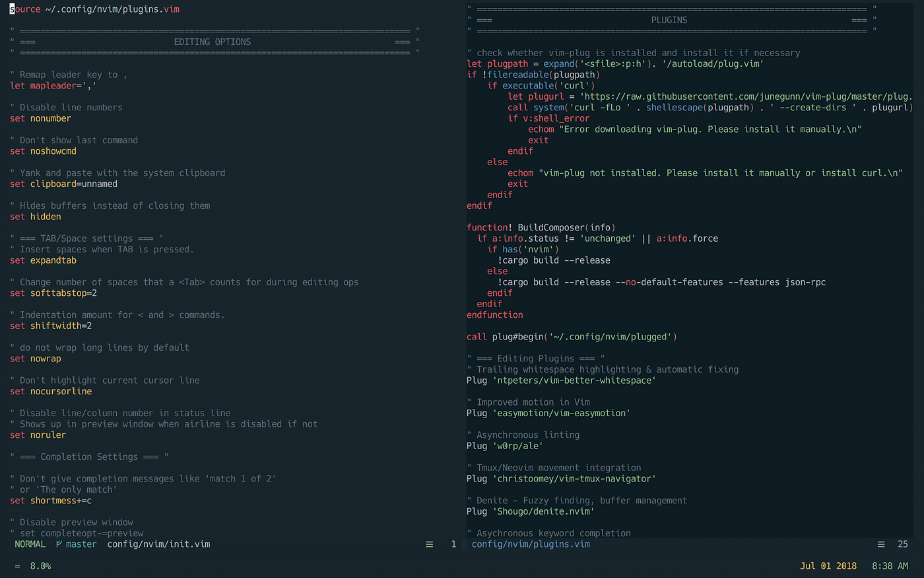Click the line number 25 in right statusline
924x578 pixels.
pyautogui.click(x=902, y=544)
